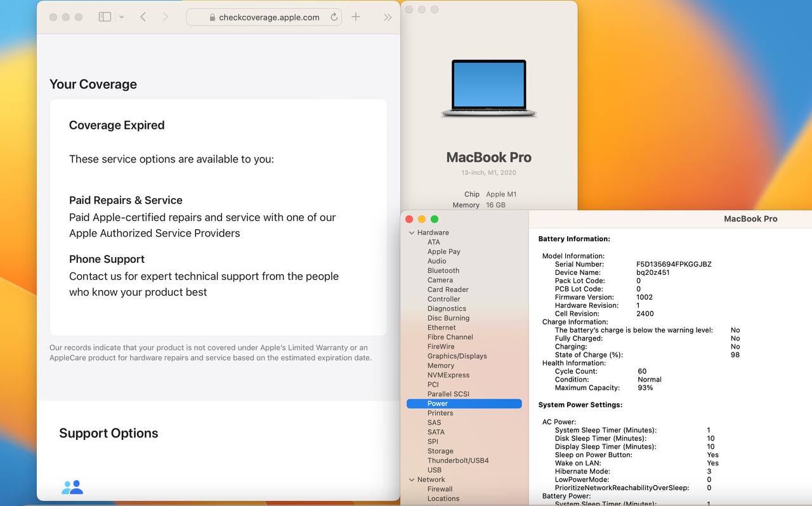
Task: Open a new tab with plus button
Action: click(x=356, y=17)
